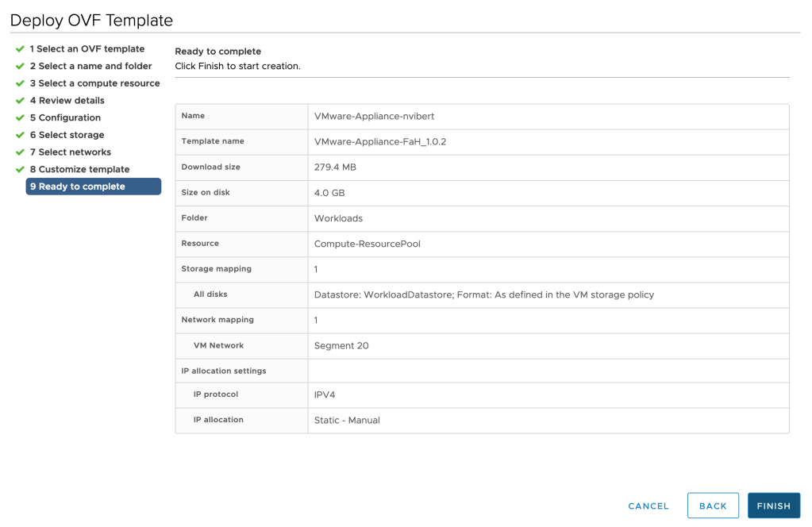Image resolution: width=812 pixels, height=527 pixels.
Task: Go to step 7 Select networks
Action: (71, 152)
